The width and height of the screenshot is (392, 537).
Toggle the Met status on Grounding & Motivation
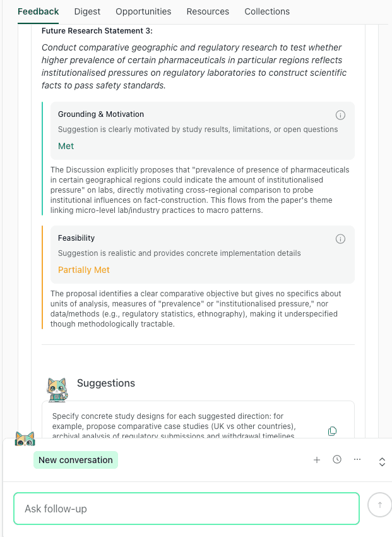pyautogui.click(x=66, y=146)
